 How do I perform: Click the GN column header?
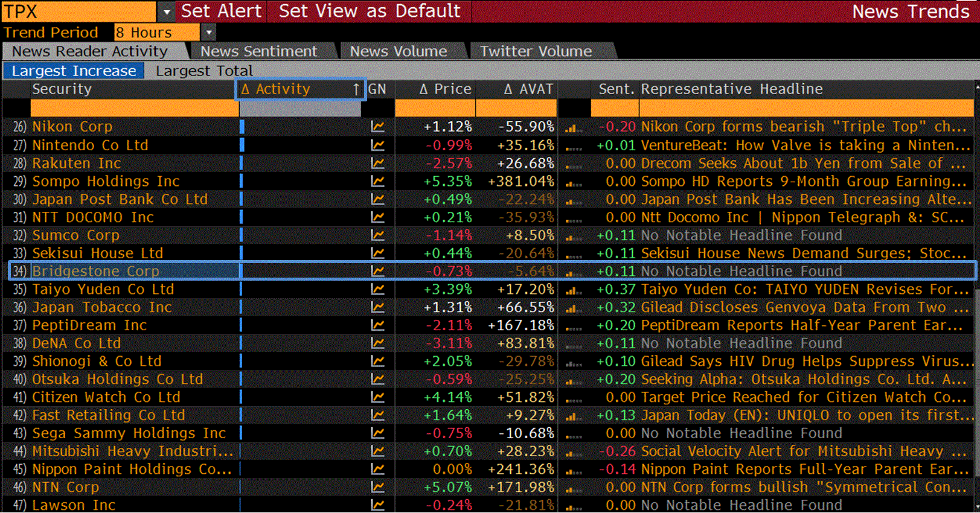[377, 89]
